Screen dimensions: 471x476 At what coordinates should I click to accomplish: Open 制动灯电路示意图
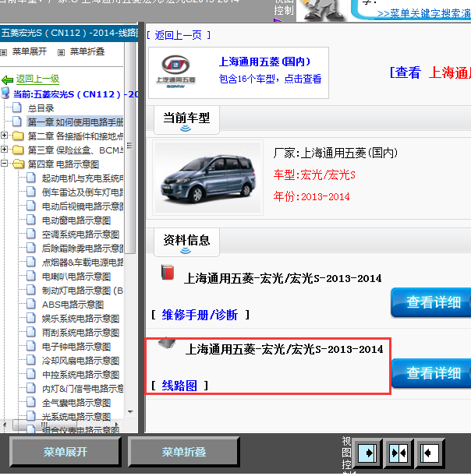pyautogui.click(x=83, y=291)
